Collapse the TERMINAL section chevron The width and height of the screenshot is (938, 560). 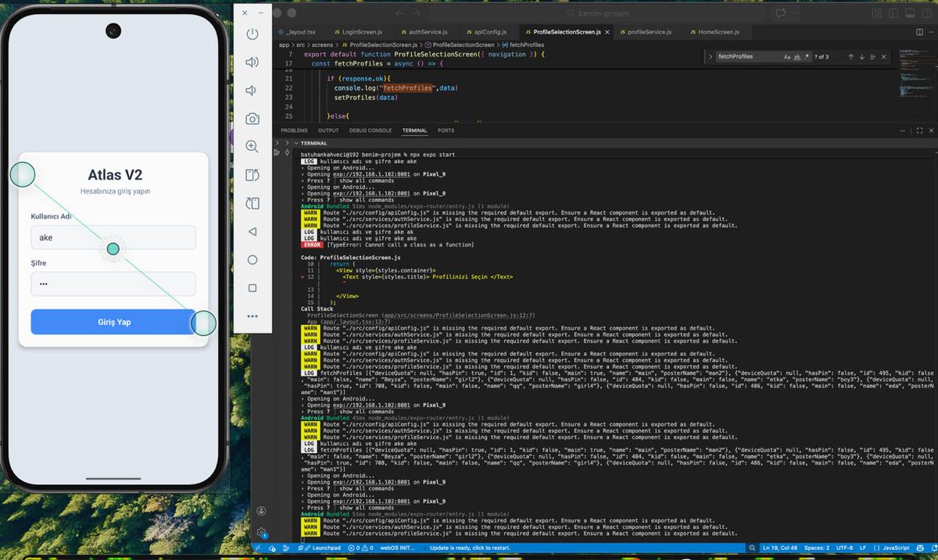pos(295,143)
